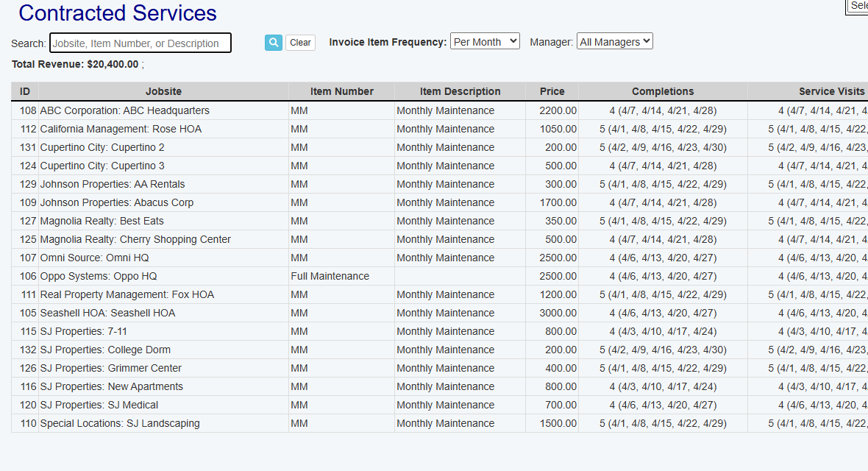
Task: Sort by the Item Number column header
Action: pos(341,91)
